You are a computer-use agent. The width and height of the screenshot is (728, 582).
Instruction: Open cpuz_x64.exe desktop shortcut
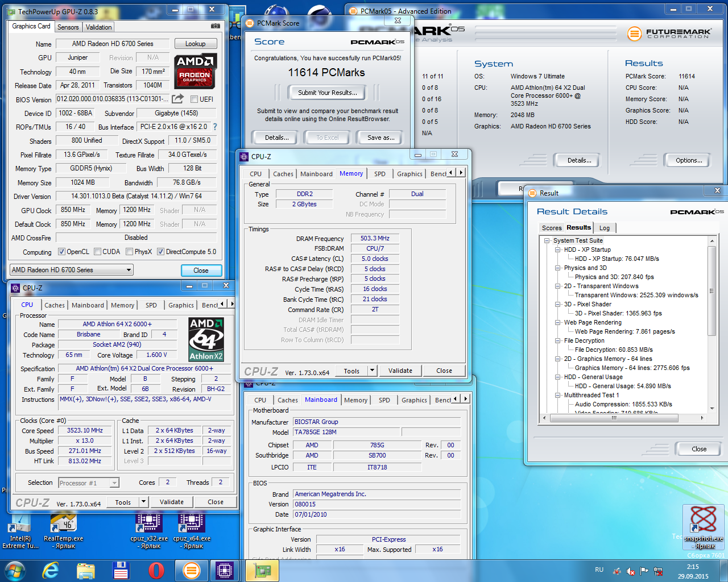192,531
